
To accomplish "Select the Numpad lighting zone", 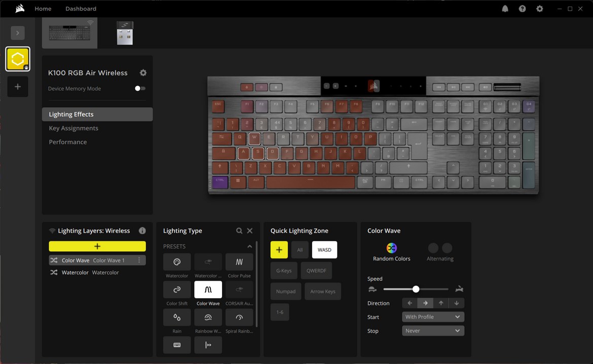I will click(286, 292).
